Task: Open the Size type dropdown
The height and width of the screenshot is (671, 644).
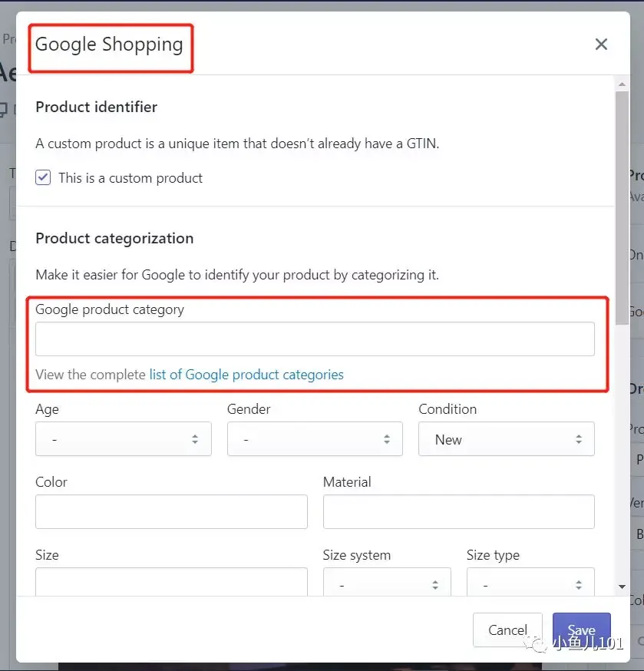Action: [530, 582]
